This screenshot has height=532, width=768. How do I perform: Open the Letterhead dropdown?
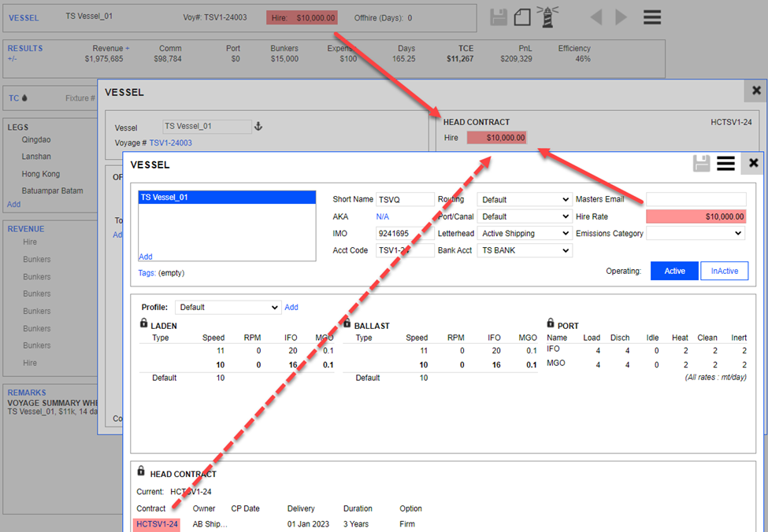pyautogui.click(x=524, y=234)
